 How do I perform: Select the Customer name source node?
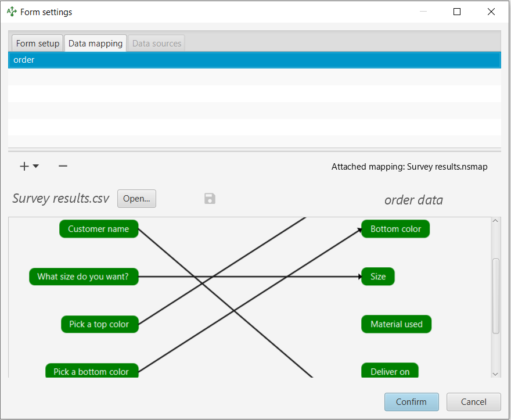click(x=99, y=229)
